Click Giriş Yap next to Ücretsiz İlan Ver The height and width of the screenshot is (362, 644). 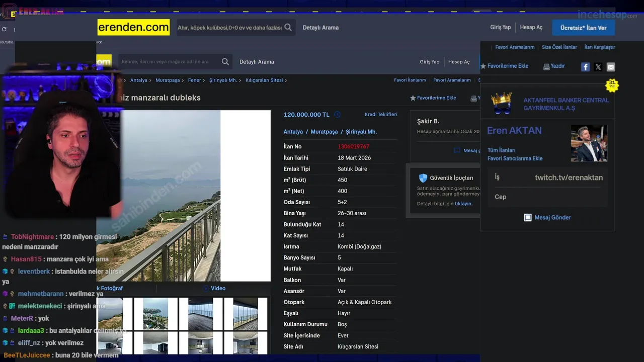(x=501, y=28)
